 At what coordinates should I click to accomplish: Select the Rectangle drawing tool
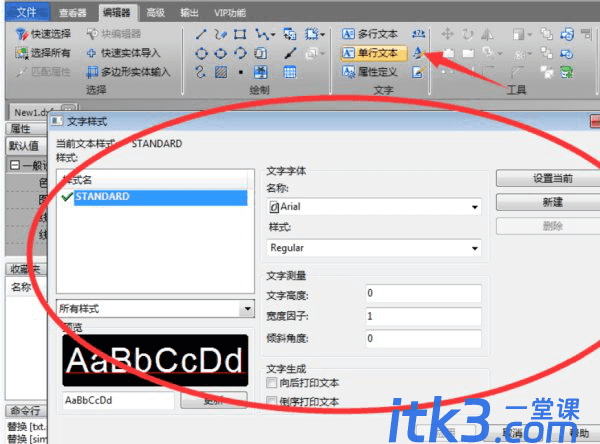tap(240, 34)
